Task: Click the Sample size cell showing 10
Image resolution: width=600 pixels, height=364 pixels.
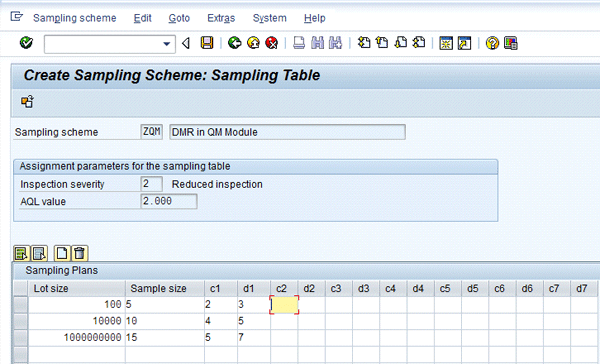Action: click(165, 321)
